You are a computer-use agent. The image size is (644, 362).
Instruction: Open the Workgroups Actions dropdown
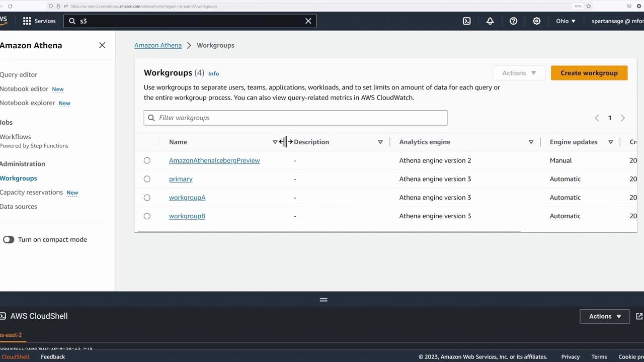point(519,73)
